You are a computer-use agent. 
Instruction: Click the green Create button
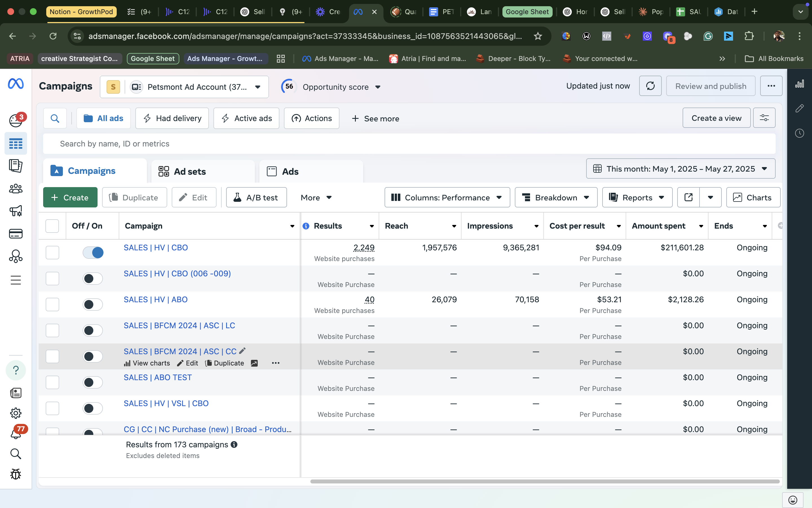[70, 198]
